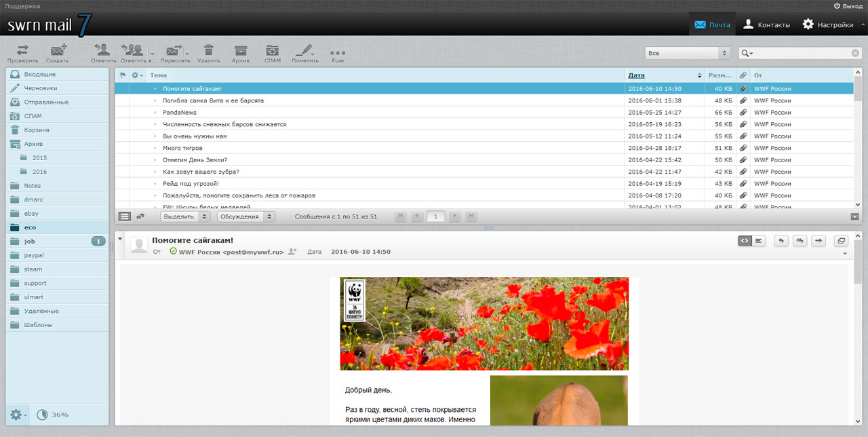The height and width of the screenshot is (437, 868).
Task: Add WWF России sender to contacts
Action: pos(292,252)
